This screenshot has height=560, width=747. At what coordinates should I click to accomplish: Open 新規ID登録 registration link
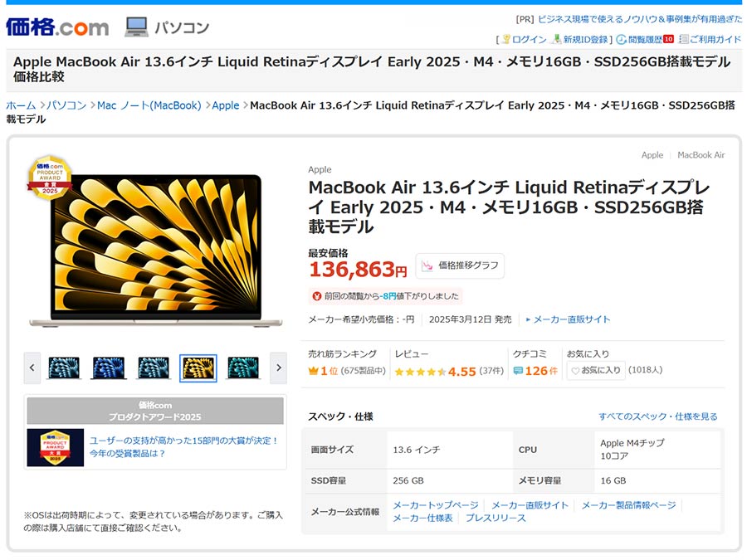coord(585,40)
